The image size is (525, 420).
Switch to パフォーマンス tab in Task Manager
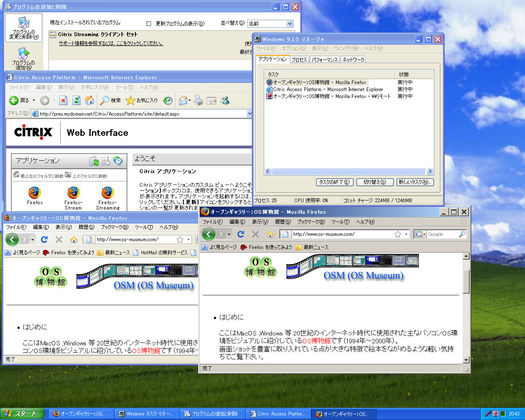click(324, 60)
